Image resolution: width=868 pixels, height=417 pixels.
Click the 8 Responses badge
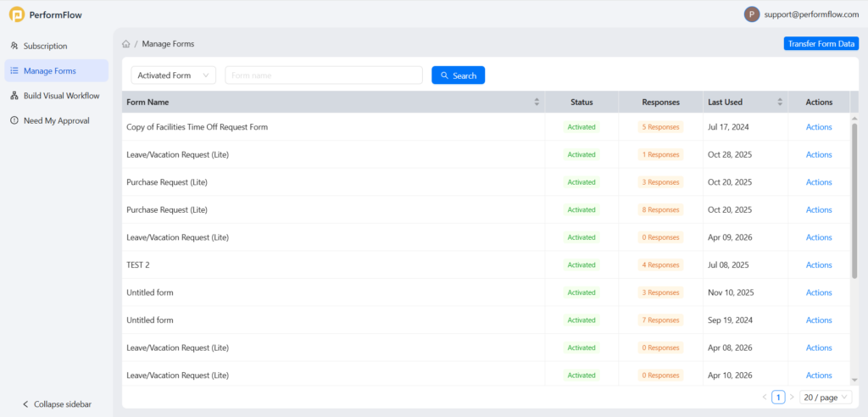click(660, 210)
